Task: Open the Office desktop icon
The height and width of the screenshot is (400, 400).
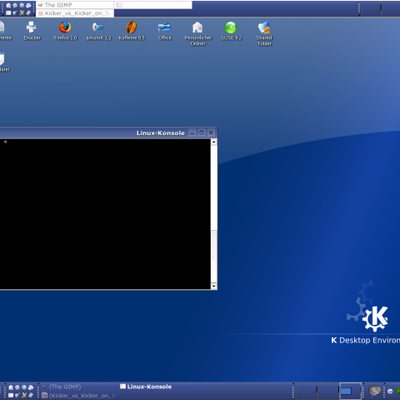Action: (165, 32)
